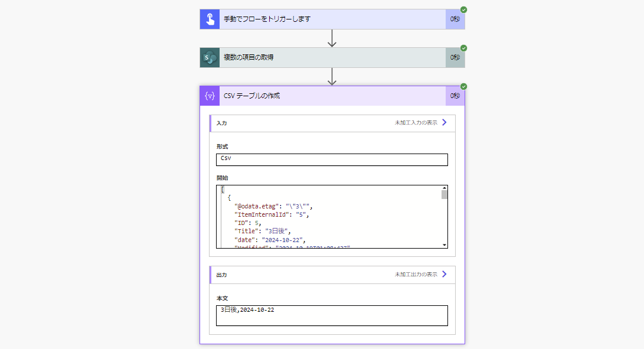Expand raw outputs via the 出力 section chevron
This screenshot has height=349, width=644.
tap(444, 274)
